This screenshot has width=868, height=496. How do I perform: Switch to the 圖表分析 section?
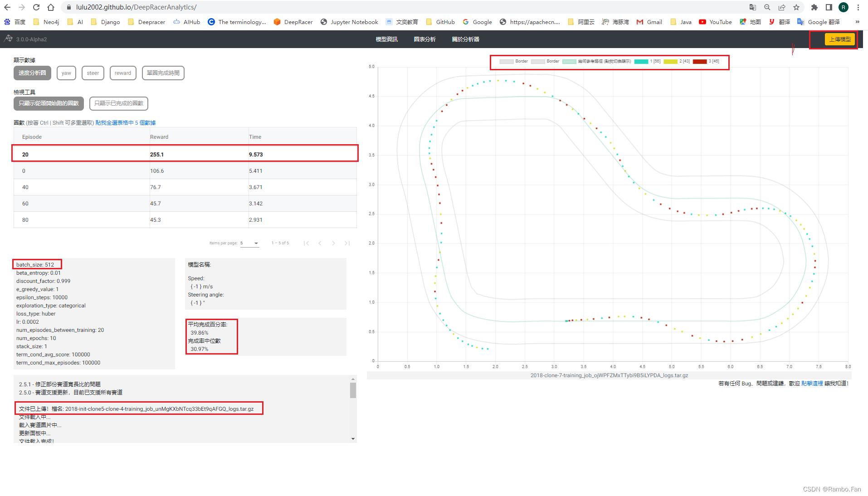tap(424, 39)
